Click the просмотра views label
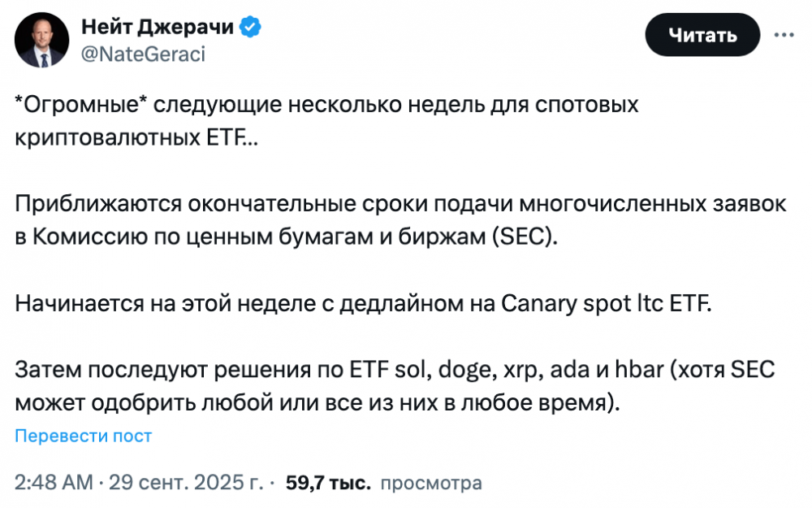 click(x=431, y=483)
